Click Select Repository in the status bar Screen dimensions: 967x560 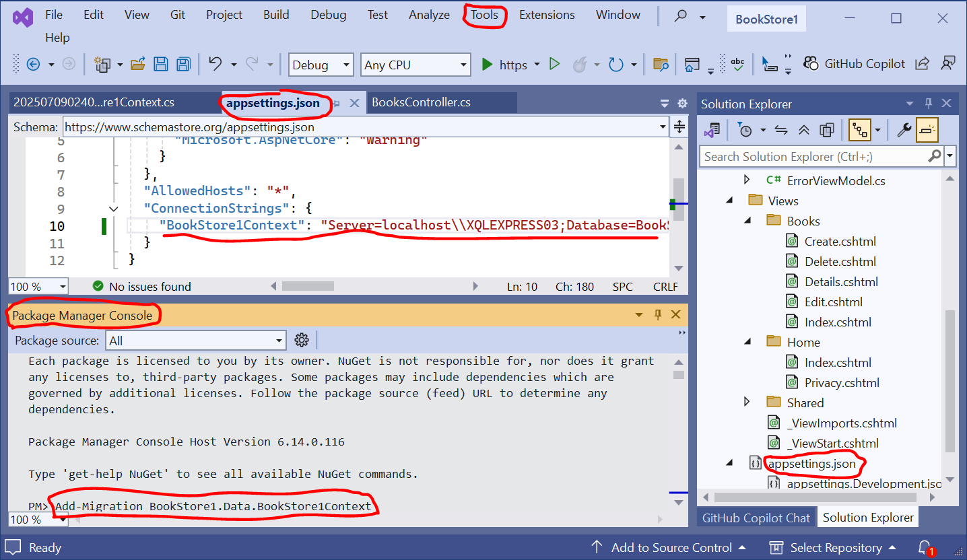[x=833, y=548]
